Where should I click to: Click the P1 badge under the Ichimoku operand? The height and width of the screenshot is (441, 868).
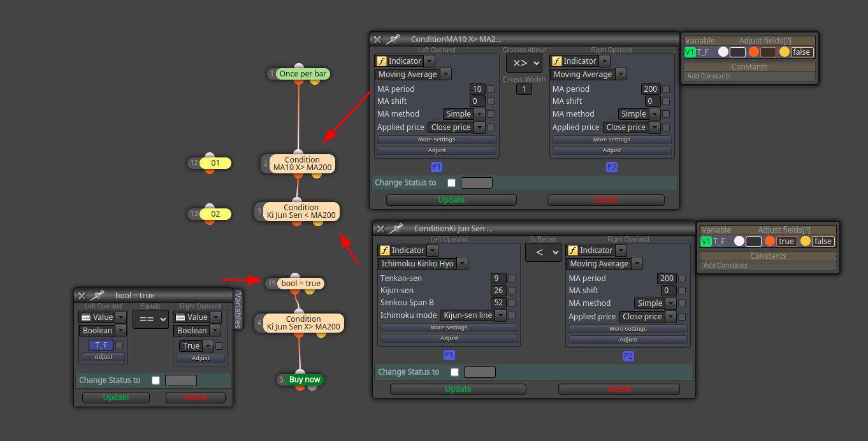click(x=449, y=355)
